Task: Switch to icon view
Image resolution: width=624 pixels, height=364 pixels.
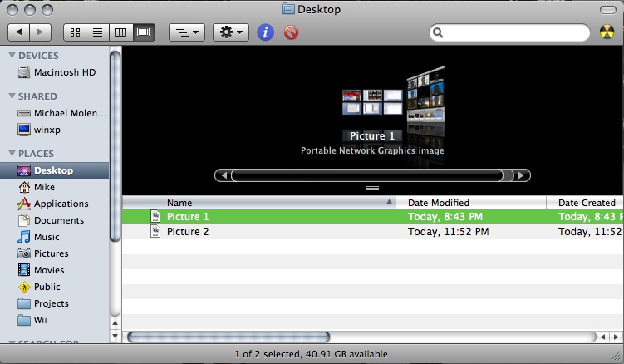Action: 76,32
